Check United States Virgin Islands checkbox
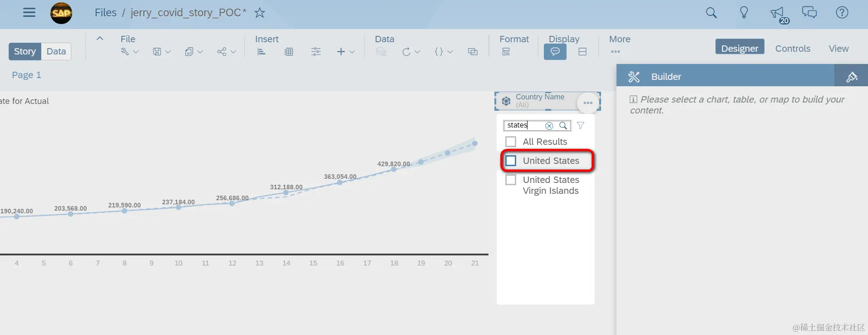Image resolution: width=868 pixels, height=335 pixels. [x=511, y=180]
